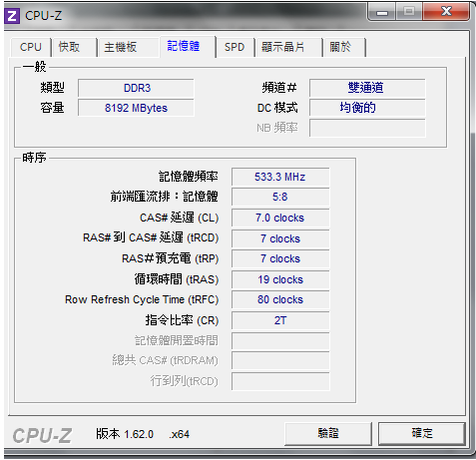Click the 前端匯流排：記憶體 label
This screenshot has height=460, width=476.
click(x=165, y=197)
